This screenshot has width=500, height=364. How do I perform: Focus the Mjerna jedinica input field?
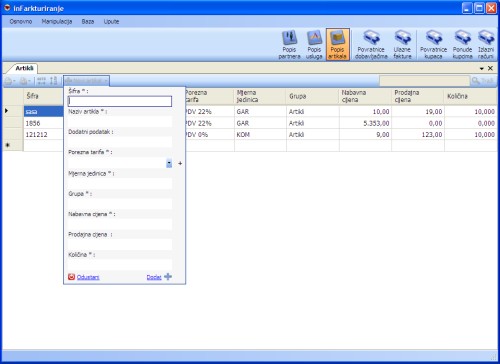click(120, 184)
